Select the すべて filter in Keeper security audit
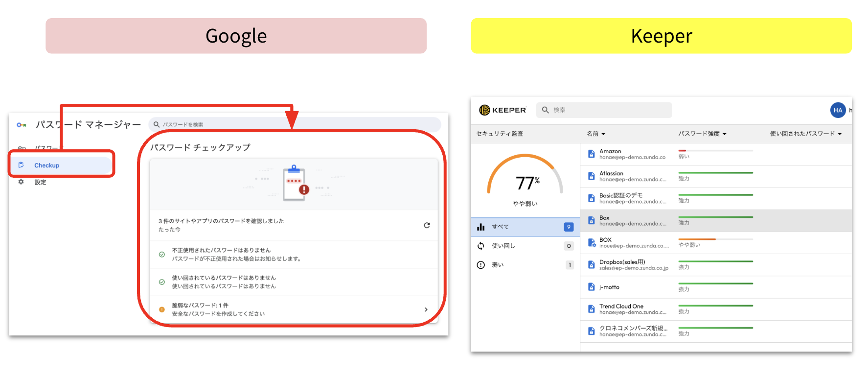 point(525,227)
